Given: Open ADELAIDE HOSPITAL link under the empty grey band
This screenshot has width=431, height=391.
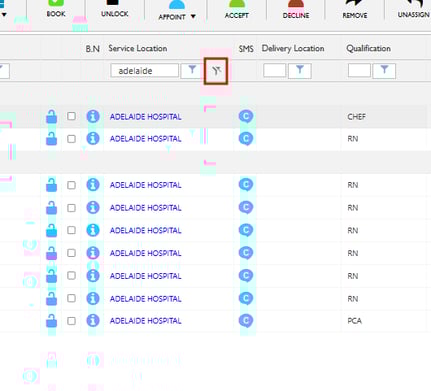Looking at the screenshot, I should click(x=146, y=185).
